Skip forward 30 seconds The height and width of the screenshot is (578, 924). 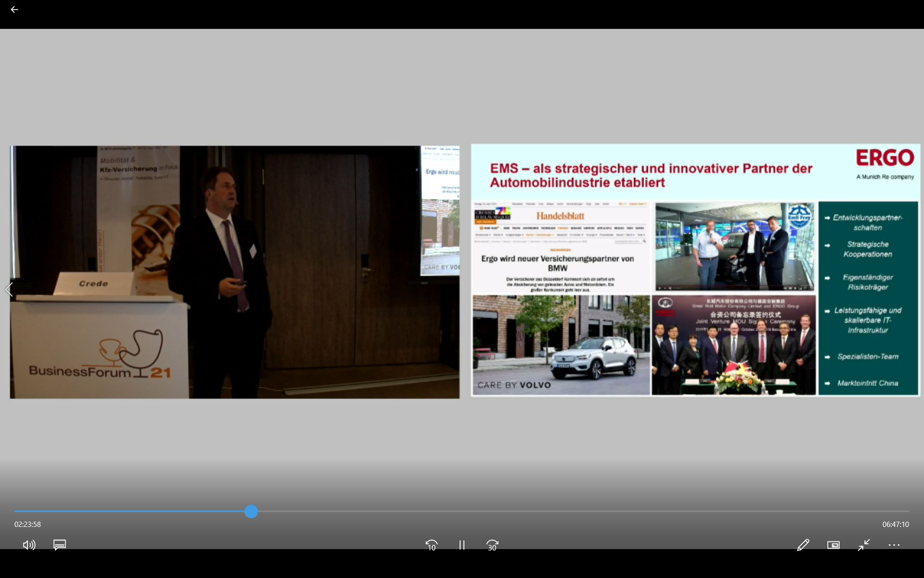pyautogui.click(x=492, y=545)
